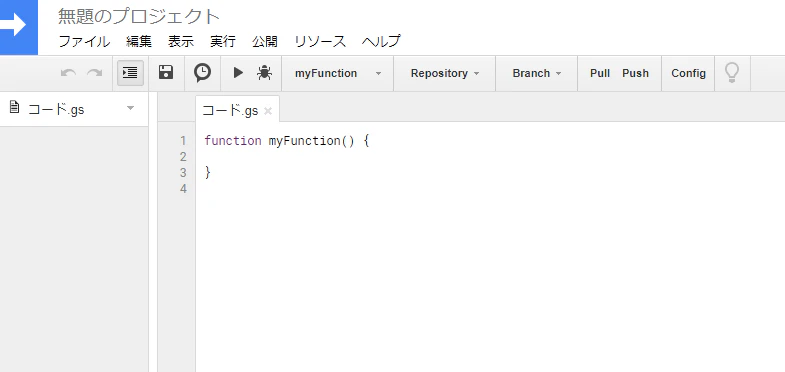Image resolution: width=785 pixels, height=372 pixels.
Task: Click line number 4 in the gutter
Action: tap(183, 189)
